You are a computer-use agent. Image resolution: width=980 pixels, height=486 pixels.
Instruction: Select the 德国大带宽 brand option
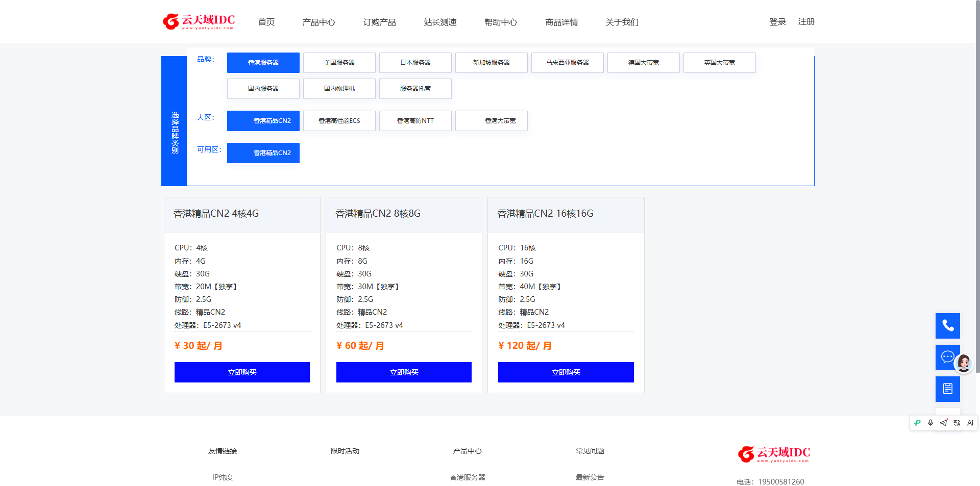coord(644,63)
